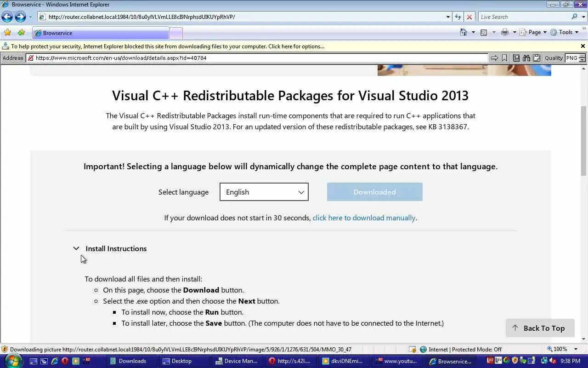This screenshot has height=368, width=588.
Task: Click the 'Install Instructions' heading text
Action: click(116, 248)
